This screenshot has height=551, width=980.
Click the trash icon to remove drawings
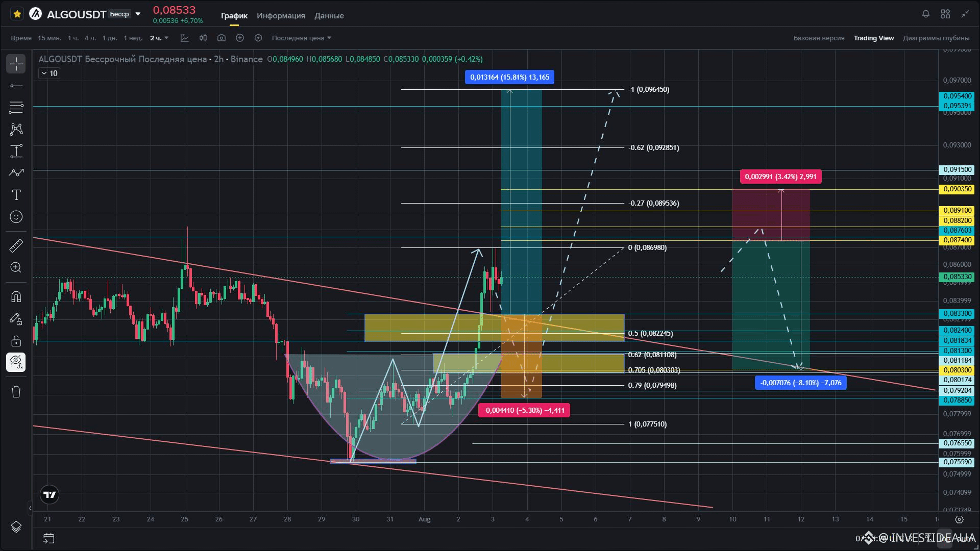(16, 392)
